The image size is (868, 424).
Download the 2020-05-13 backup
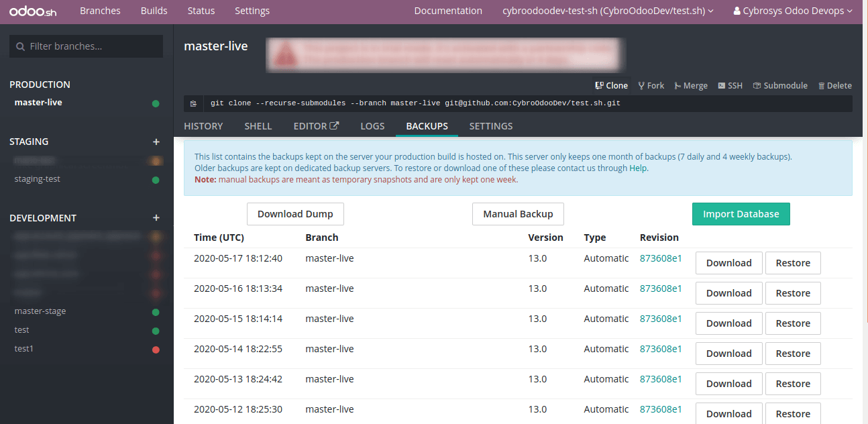[x=728, y=384]
